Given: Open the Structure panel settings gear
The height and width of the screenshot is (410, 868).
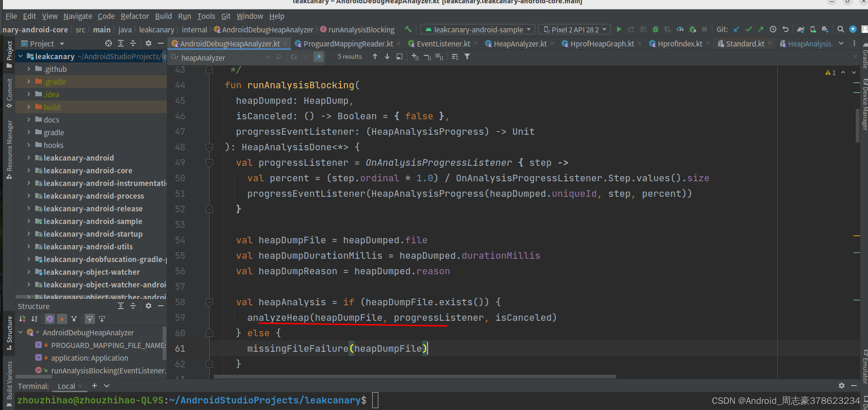Looking at the screenshot, I should pos(149,306).
